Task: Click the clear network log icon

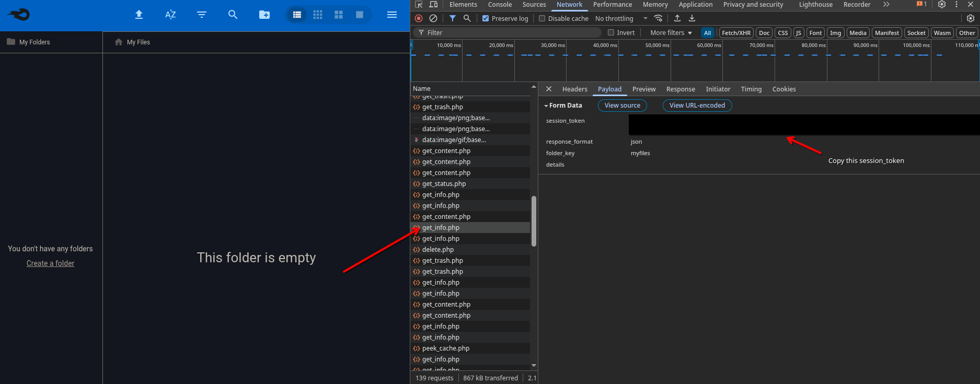Action: [433, 18]
